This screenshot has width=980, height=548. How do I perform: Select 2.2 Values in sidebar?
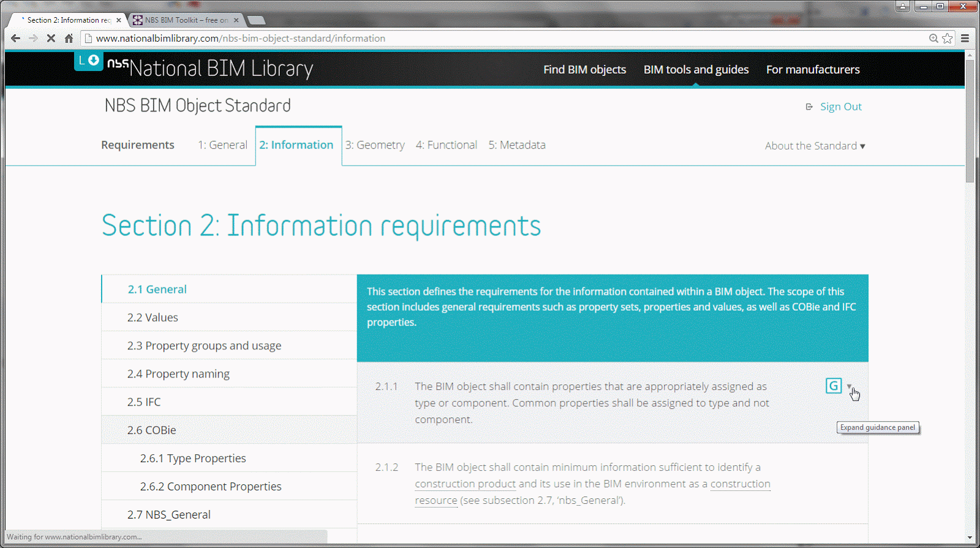tap(229, 318)
